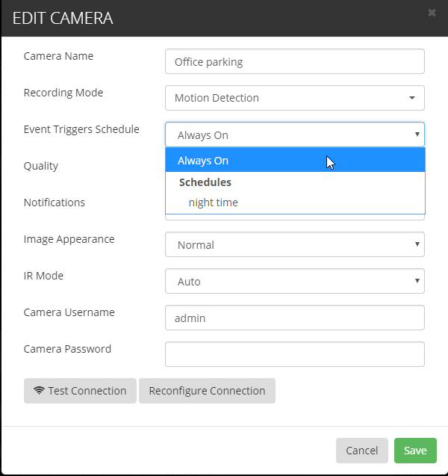This screenshot has height=476, width=448.
Task: Expand the IR Mode dropdown
Action: 294,282
